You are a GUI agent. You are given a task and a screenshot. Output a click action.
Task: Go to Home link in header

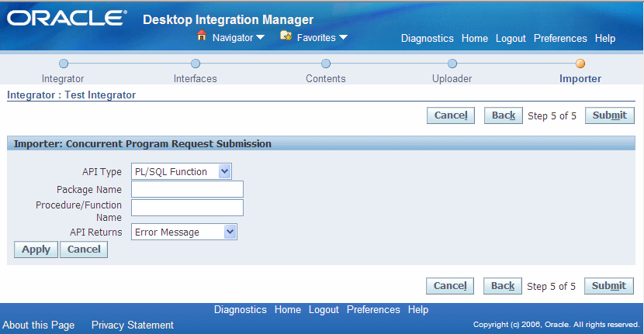[475, 38]
